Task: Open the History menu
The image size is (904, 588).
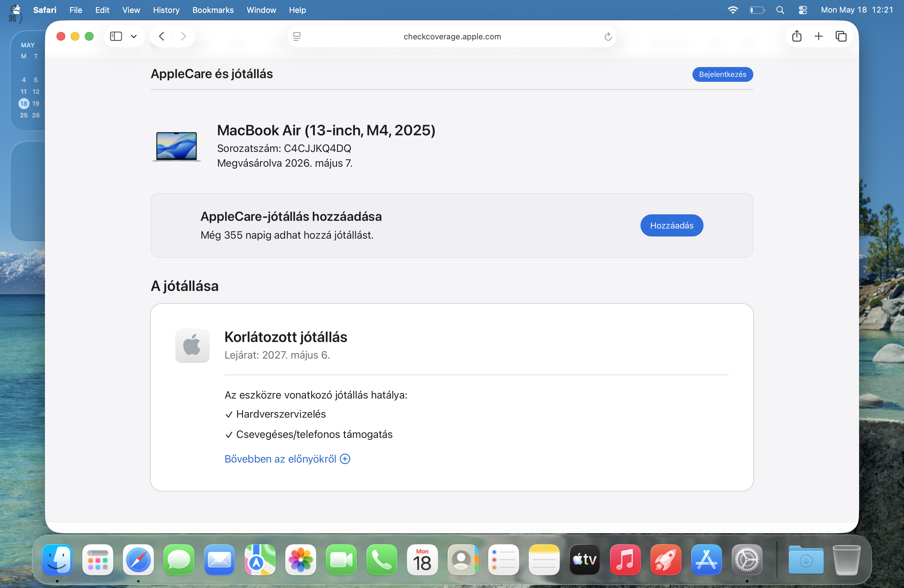Action: tap(166, 10)
